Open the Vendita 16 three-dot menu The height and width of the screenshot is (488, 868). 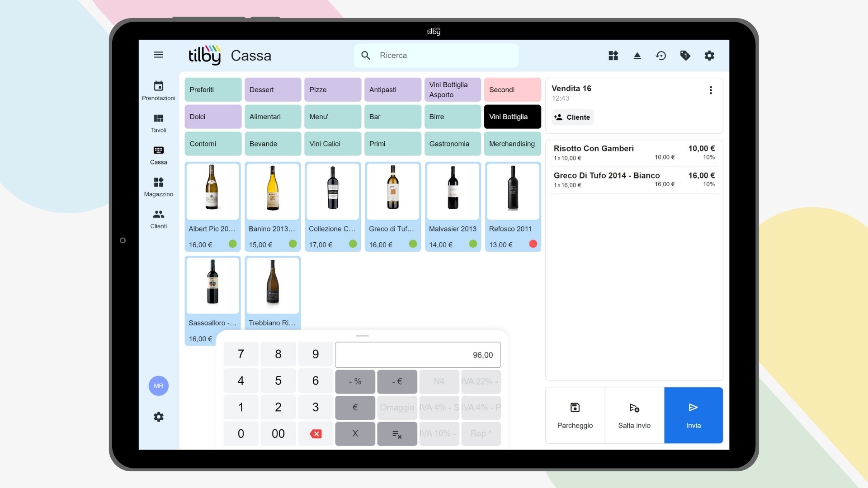(711, 90)
